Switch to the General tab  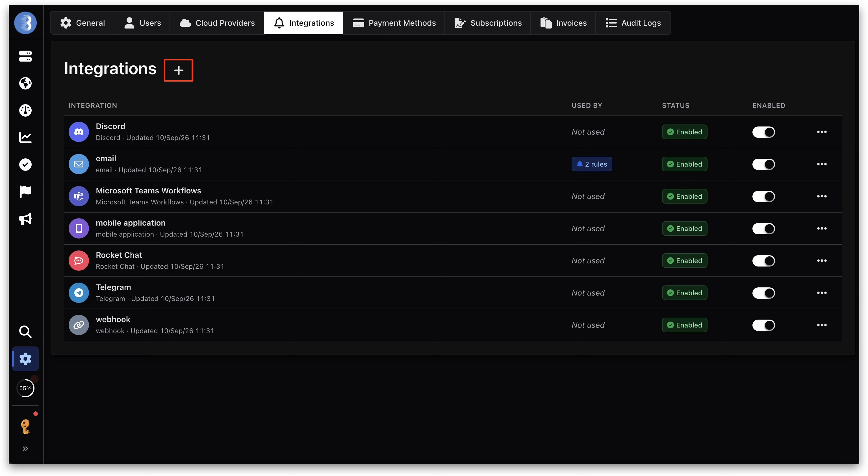[82, 23]
